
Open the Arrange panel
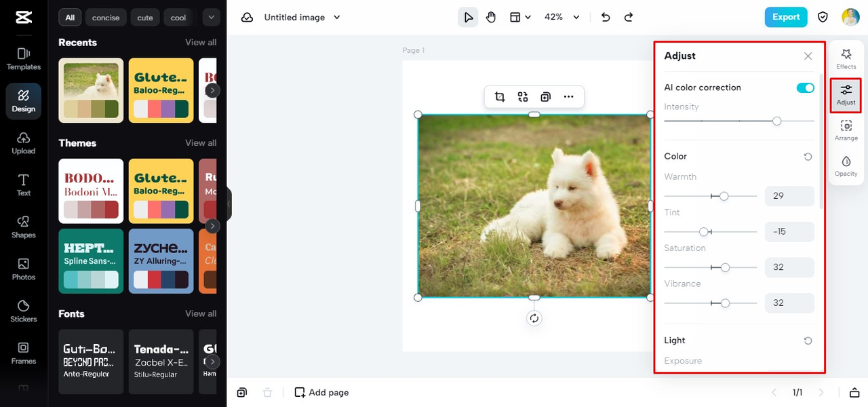[x=846, y=130]
